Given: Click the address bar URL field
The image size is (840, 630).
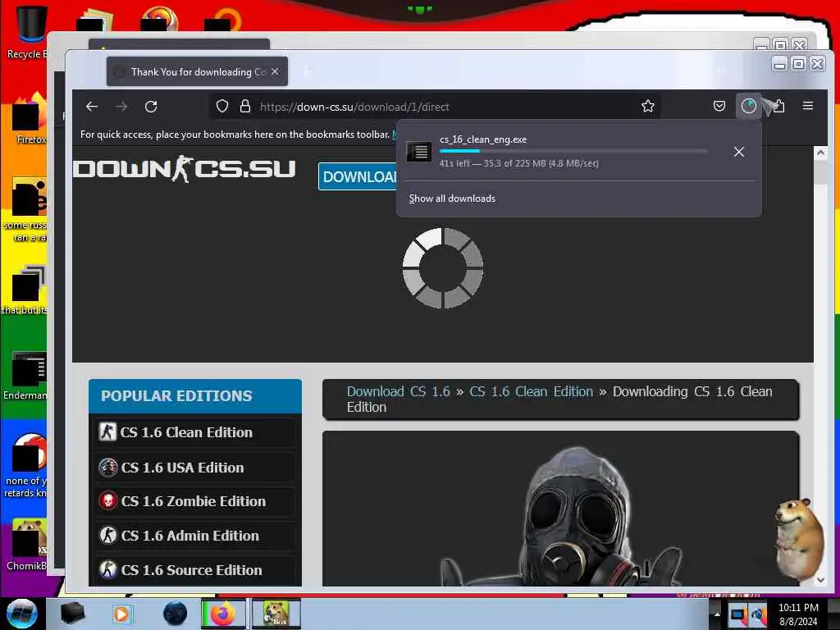Looking at the screenshot, I should [434, 107].
